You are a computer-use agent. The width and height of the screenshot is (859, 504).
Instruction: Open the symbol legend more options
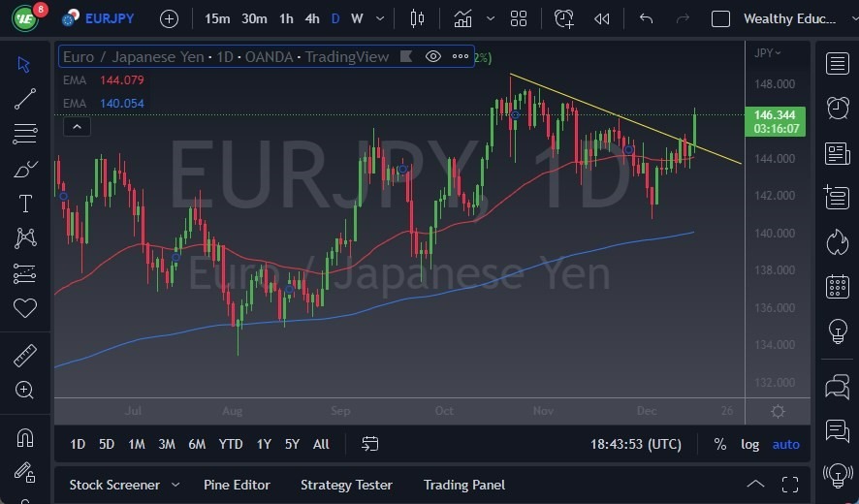(x=461, y=56)
